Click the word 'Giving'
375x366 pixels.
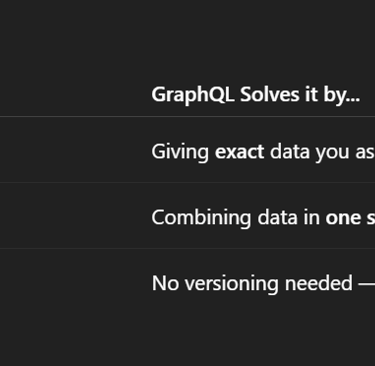180,152
